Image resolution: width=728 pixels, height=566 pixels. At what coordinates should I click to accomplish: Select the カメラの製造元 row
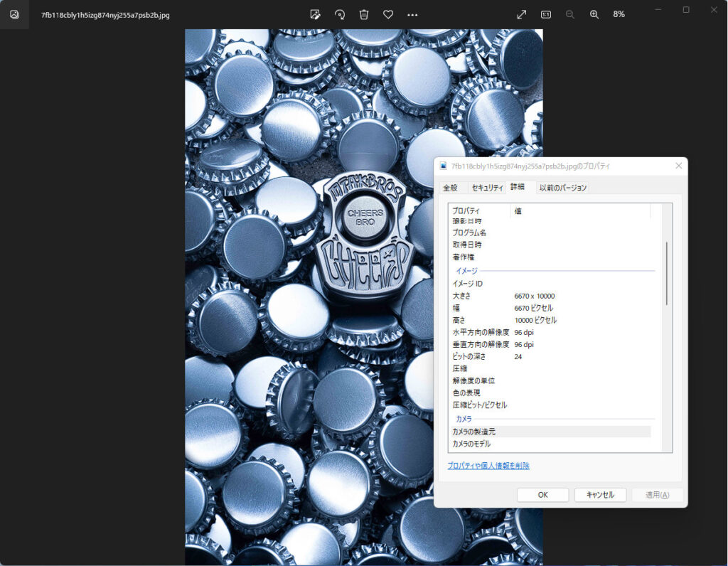click(x=551, y=432)
